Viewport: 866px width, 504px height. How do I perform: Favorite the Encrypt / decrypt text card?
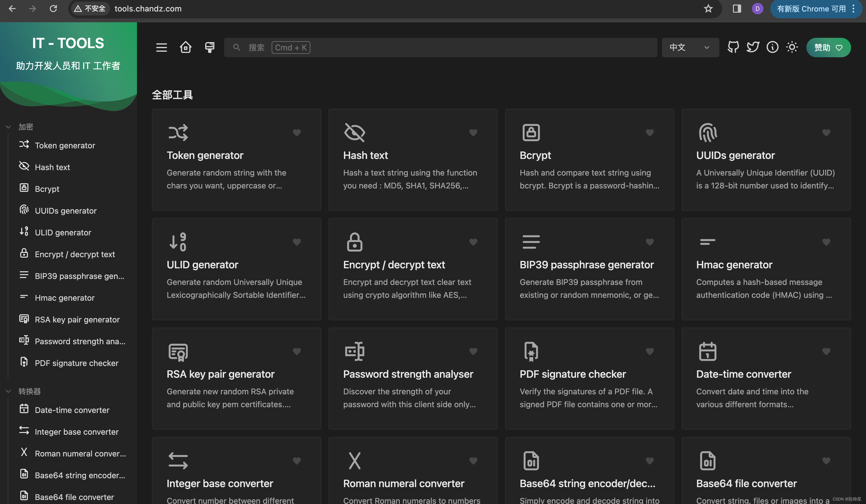point(473,242)
